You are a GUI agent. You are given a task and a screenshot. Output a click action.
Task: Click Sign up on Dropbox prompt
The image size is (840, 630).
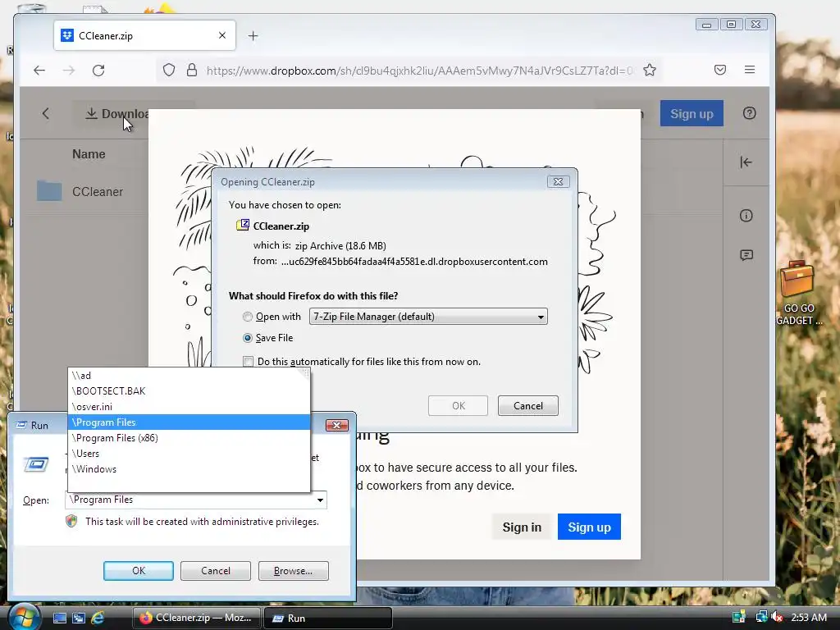[x=589, y=527]
